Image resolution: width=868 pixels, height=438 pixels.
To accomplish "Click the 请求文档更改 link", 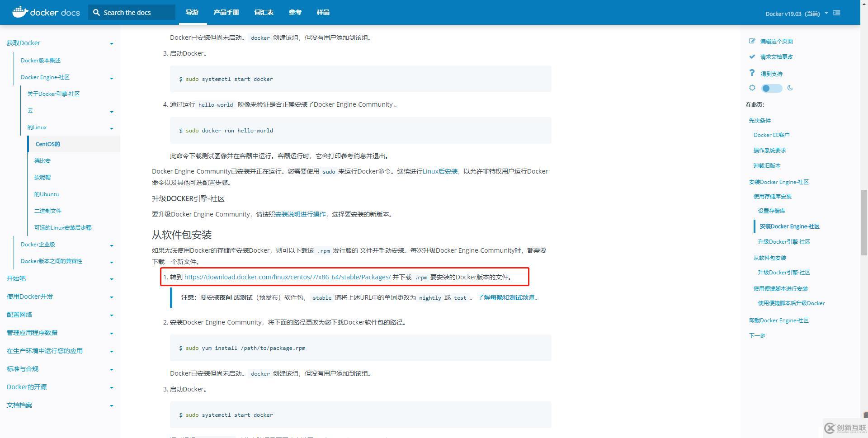I will [777, 57].
